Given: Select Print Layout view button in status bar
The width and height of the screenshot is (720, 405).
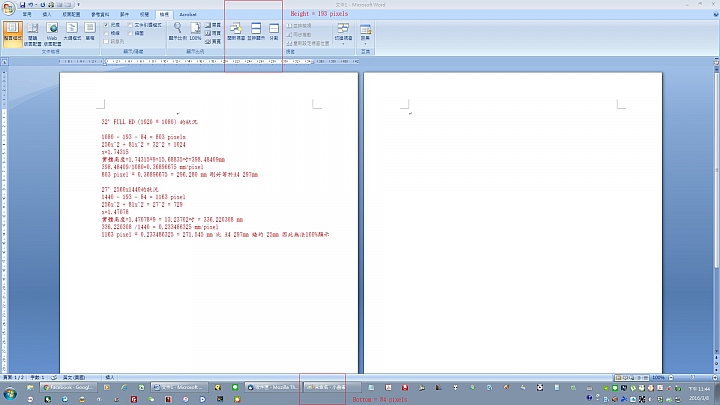Looking at the screenshot, I should tap(618, 377).
